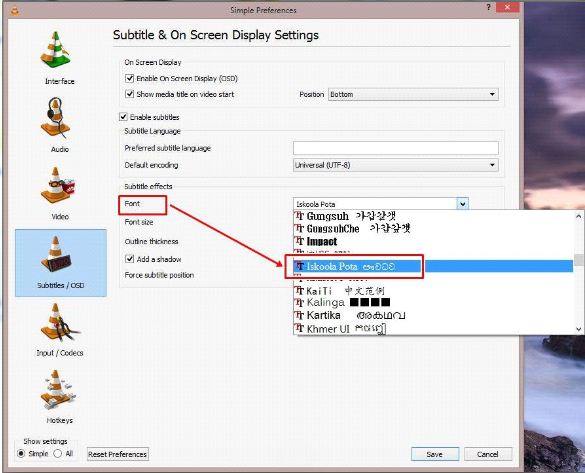Screen dimensions: 585x473
Task: Open the Default encoding Universal (UTF-8) dropdown
Action: coord(396,165)
